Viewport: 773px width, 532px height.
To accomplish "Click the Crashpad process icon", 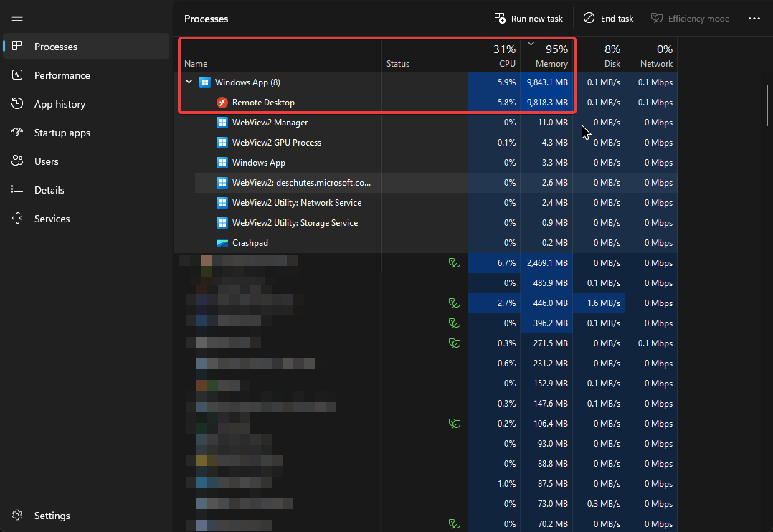I will [222, 243].
